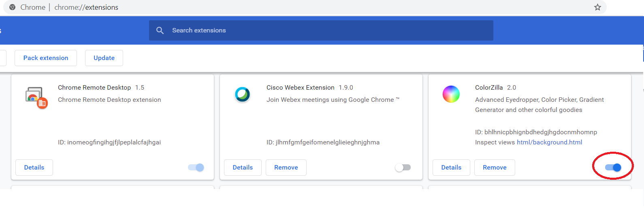This screenshot has height=215, width=644.
Task: Click the bookmark star icon
Action: point(597,7)
